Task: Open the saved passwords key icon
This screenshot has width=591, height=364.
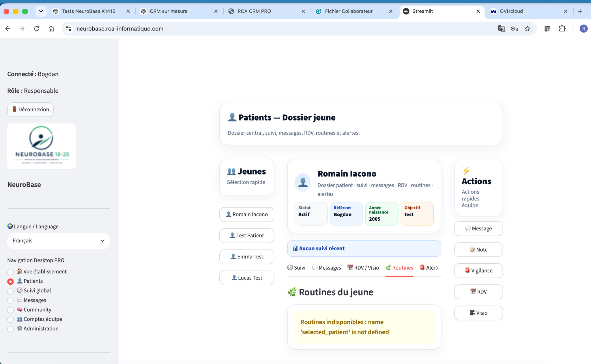Action: [514, 29]
